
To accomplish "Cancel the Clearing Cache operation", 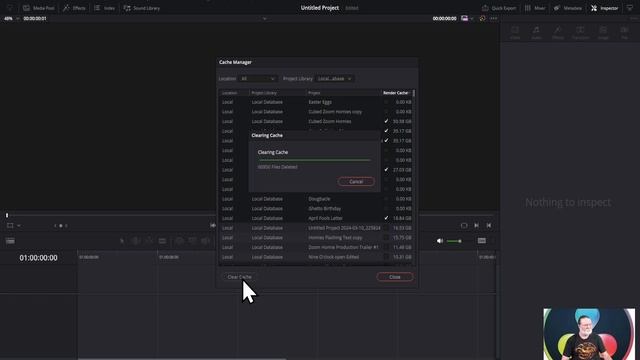I will (x=356, y=182).
